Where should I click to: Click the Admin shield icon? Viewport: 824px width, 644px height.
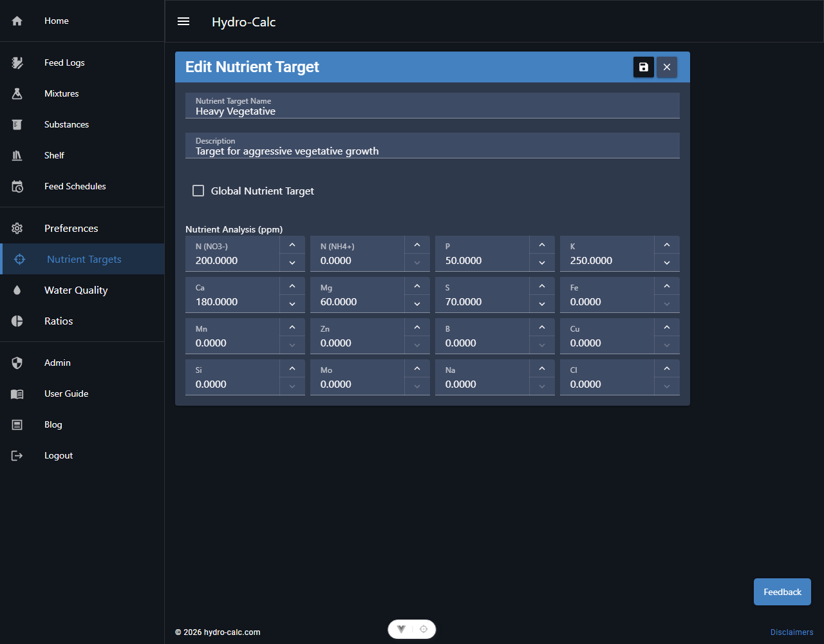tap(17, 363)
